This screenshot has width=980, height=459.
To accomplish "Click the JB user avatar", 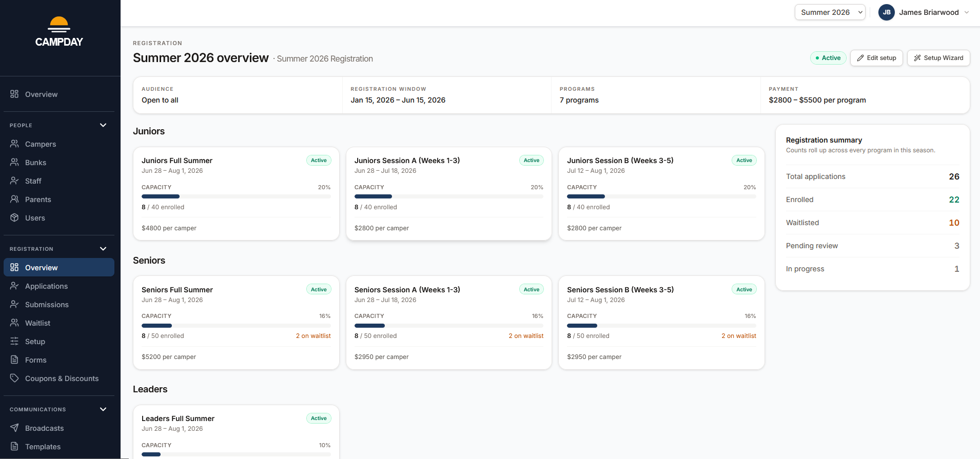I will click(887, 12).
